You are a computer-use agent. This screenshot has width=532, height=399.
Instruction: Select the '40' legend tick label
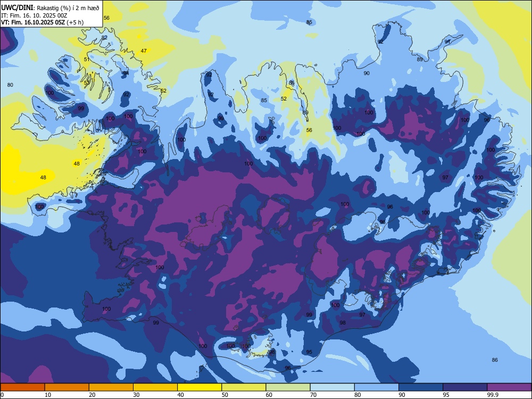(x=180, y=395)
